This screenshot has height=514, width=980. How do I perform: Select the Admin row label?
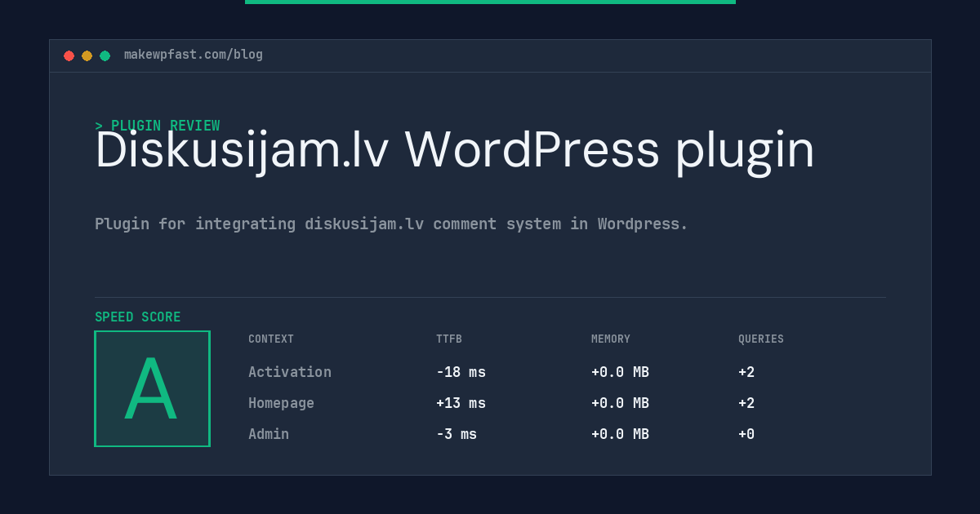point(269,434)
